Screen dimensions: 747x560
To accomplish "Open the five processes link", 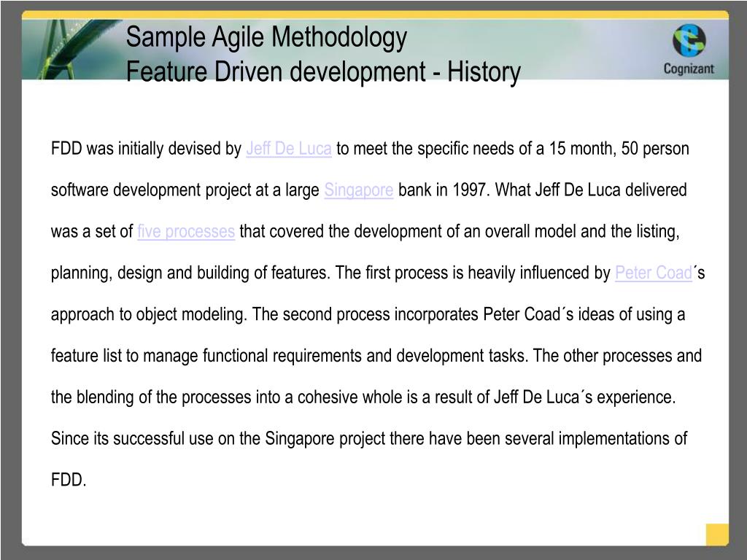I will point(186,231).
